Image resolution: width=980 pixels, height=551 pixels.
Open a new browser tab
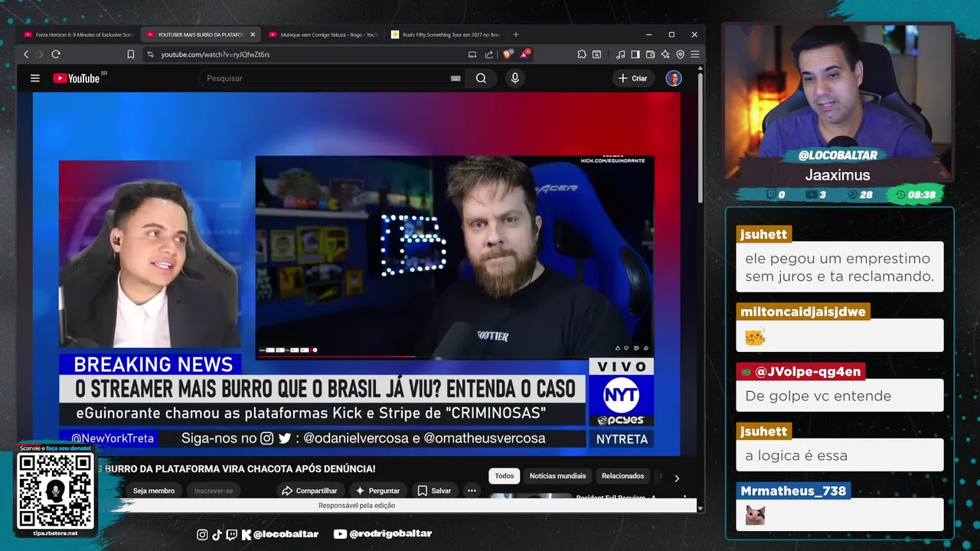[x=516, y=34]
